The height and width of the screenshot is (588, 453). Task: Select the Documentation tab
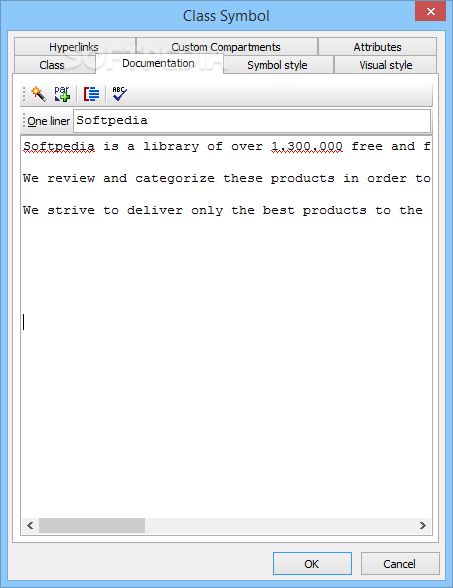(x=159, y=63)
